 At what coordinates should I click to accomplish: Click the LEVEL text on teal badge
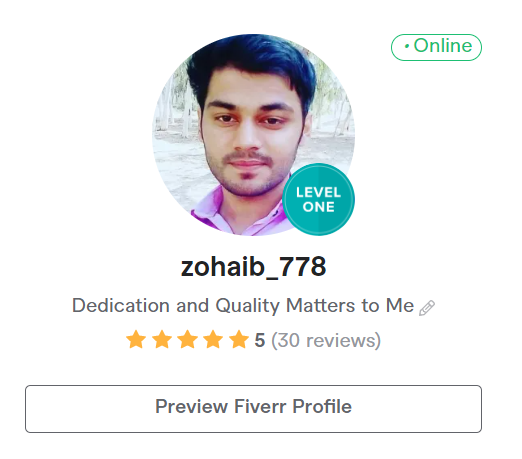(318, 192)
